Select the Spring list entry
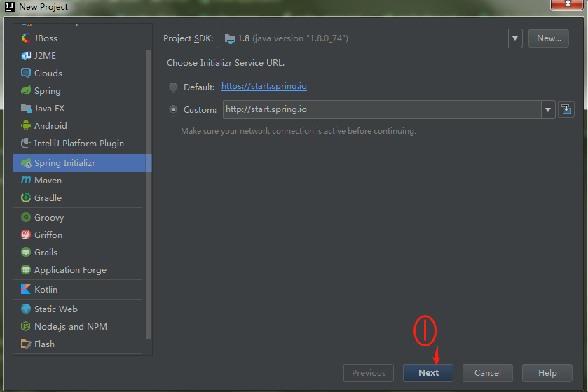 tap(79, 90)
